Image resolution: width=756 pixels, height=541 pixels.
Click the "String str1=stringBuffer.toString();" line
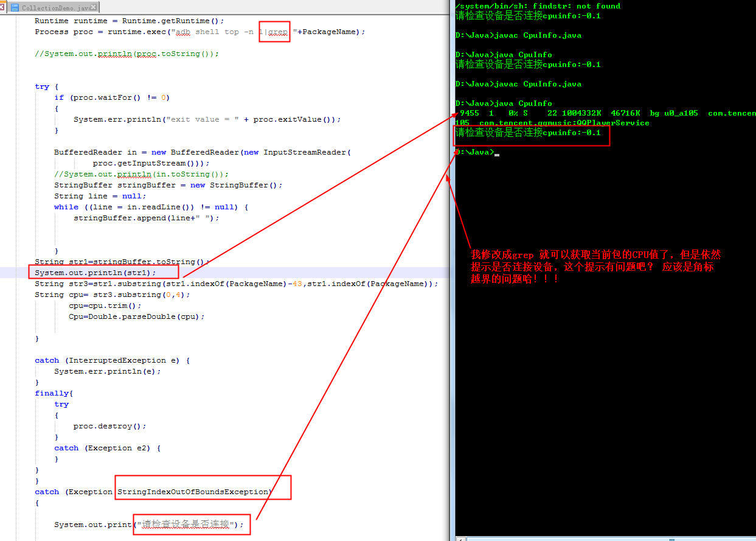(122, 262)
